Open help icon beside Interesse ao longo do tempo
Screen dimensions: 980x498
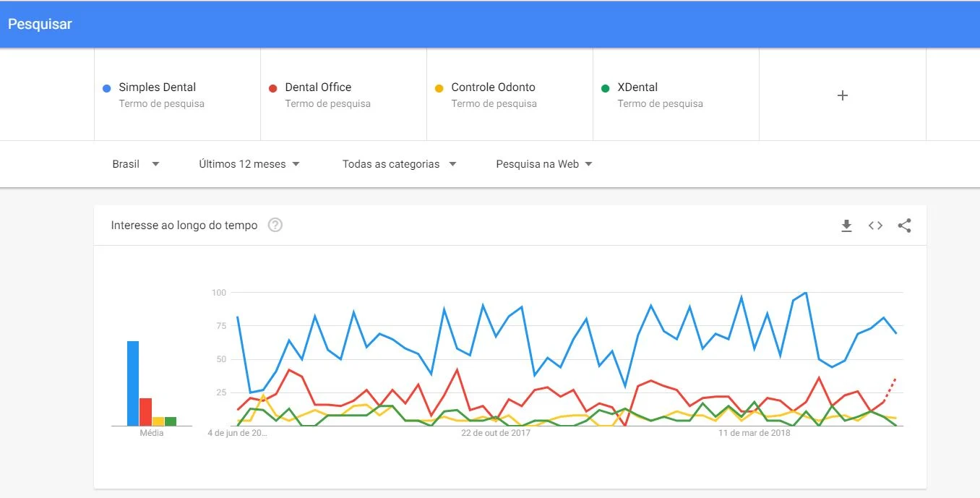coord(275,225)
